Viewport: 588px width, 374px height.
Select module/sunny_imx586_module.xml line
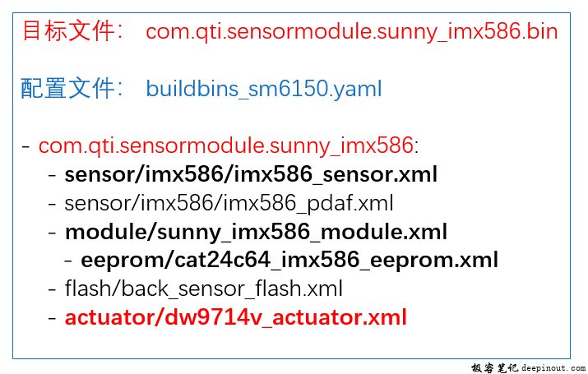point(256,232)
